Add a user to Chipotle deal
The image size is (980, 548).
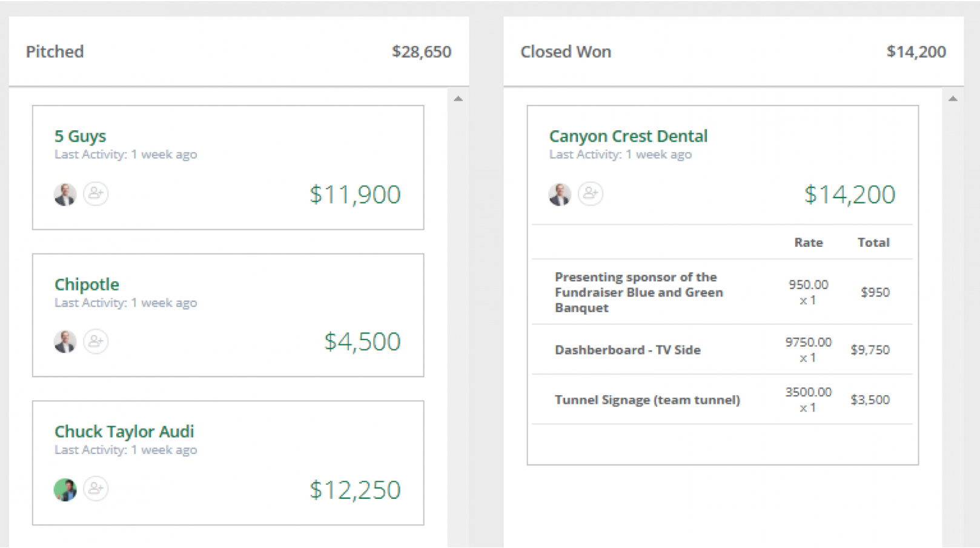pyautogui.click(x=96, y=341)
